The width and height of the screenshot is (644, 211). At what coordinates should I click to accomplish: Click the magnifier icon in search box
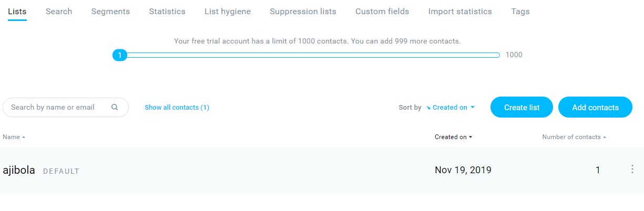pyautogui.click(x=115, y=107)
